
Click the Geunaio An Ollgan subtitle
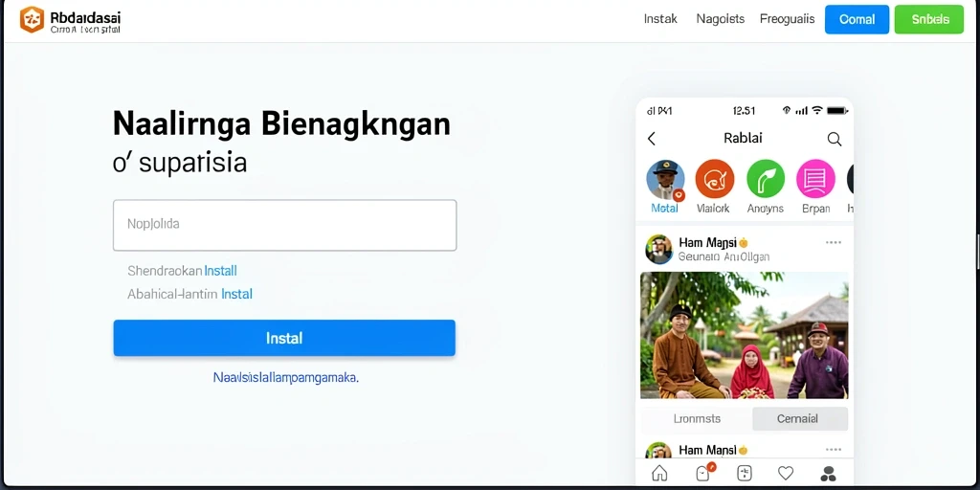coord(724,256)
